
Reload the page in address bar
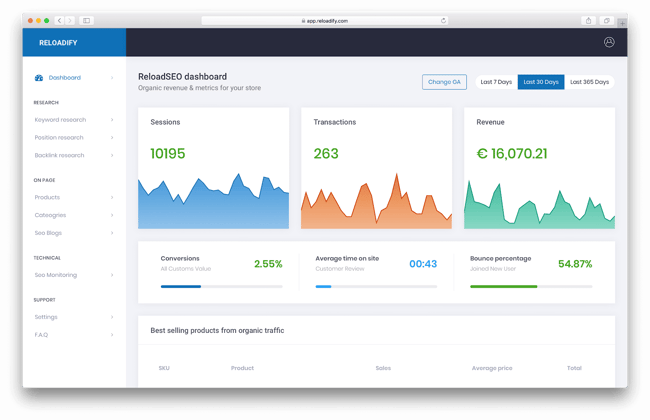coord(443,20)
